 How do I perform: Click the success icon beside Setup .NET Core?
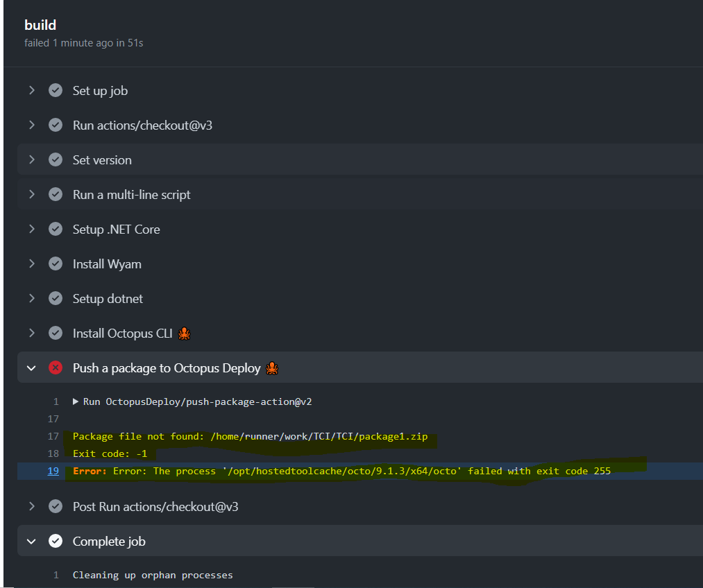[x=56, y=229]
